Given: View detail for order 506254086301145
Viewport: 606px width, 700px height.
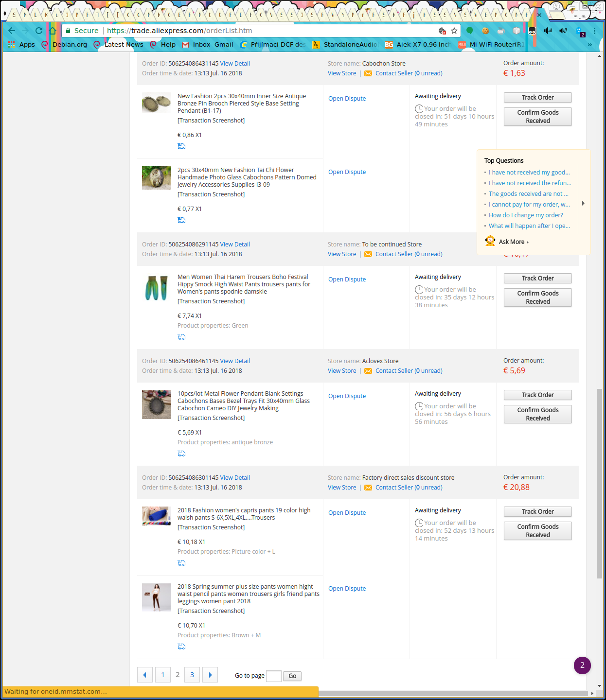Looking at the screenshot, I should [x=235, y=478].
